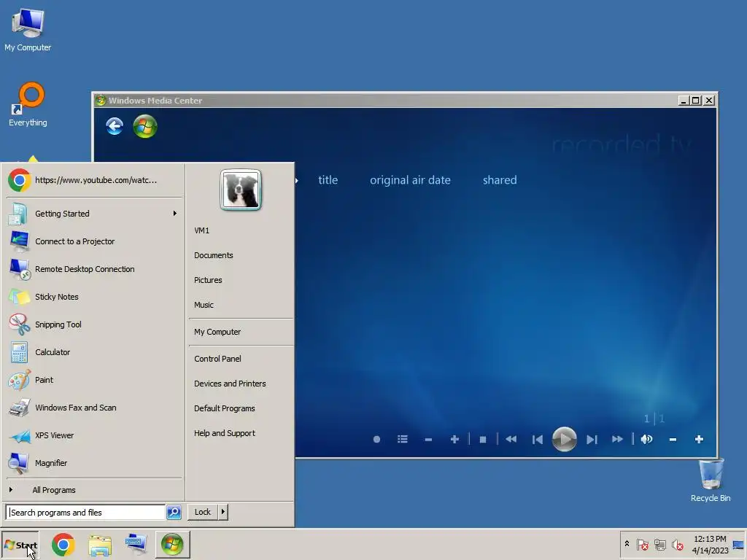Open Default Programs
The height and width of the screenshot is (560, 747).
click(x=241, y=408)
